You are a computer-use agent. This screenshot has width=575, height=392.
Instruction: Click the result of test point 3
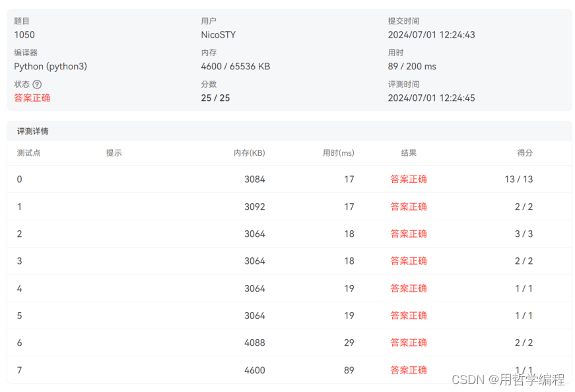409,261
